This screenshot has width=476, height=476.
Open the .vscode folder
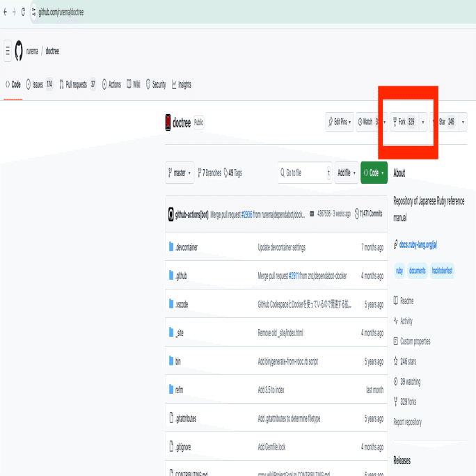pos(182,304)
